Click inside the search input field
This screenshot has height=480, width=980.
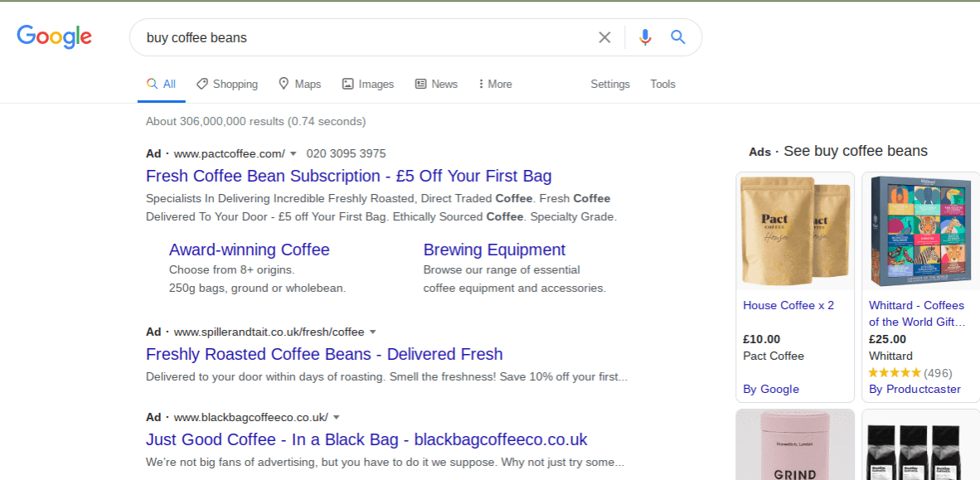click(x=365, y=37)
